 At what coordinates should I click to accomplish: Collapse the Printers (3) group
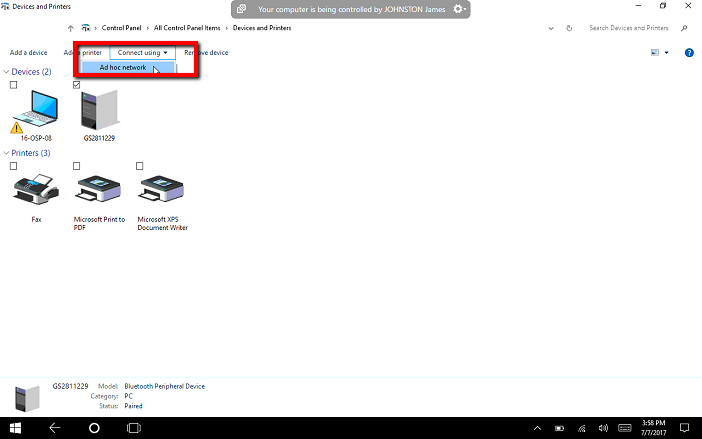(7, 153)
